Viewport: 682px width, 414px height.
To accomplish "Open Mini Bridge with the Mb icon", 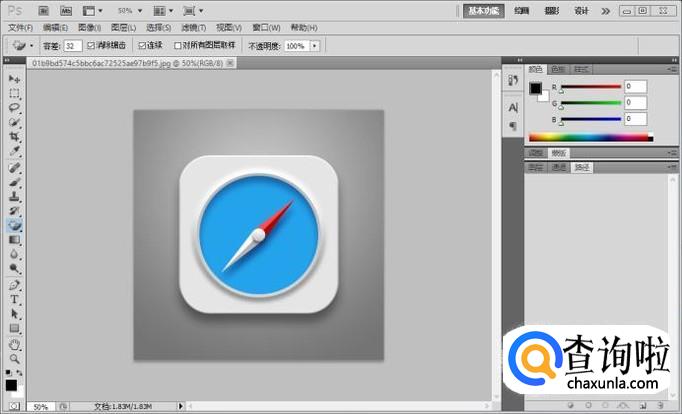I will tap(66, 11).
